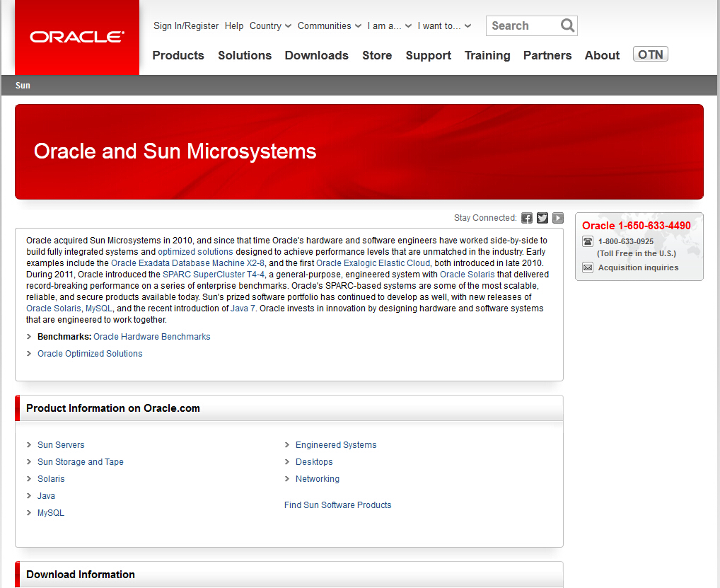
Task: Click Acquisition inquiries link
Action: pos(638,267)
